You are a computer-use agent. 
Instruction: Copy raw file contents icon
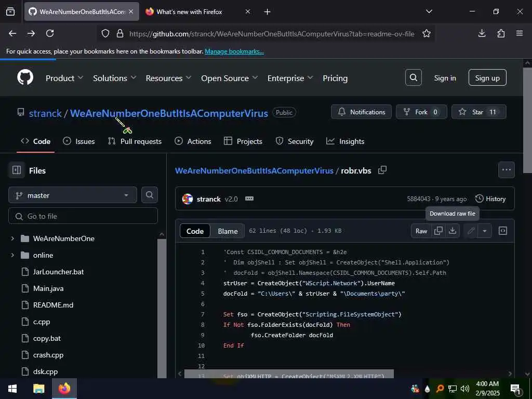pos(438,231)
